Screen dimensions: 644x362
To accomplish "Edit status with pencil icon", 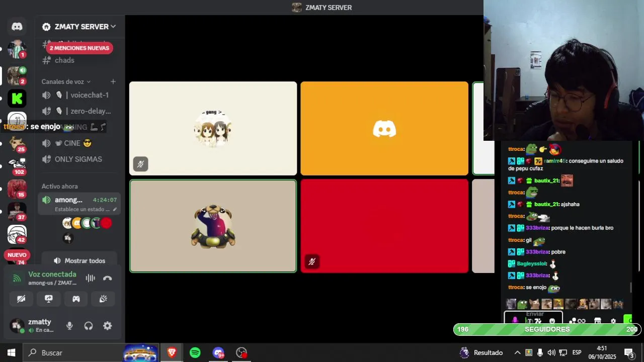I will [x=115, y=209].
